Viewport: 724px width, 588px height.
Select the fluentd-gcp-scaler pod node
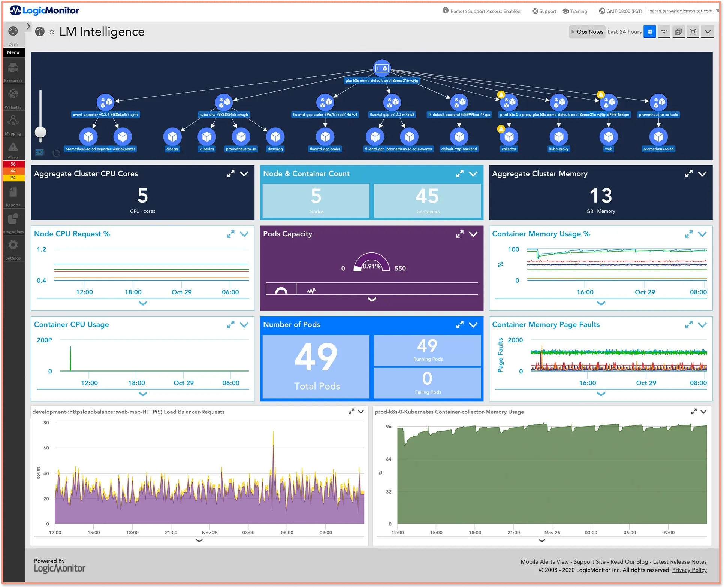[325, 102]
